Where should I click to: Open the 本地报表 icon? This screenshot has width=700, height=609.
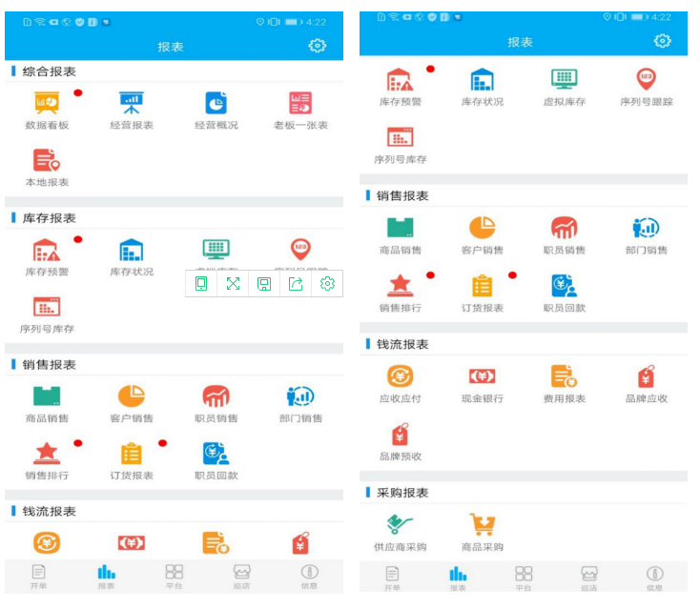point(47,168)
